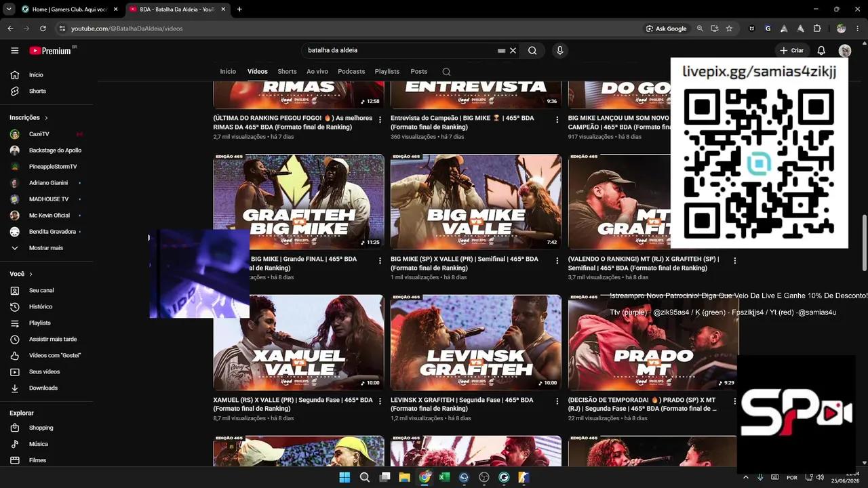Image resolution: width=868 pixels, height=488 pixels.
Task: Open the YouTube hamburger guide menu
Action: click(x=14, y=50)
